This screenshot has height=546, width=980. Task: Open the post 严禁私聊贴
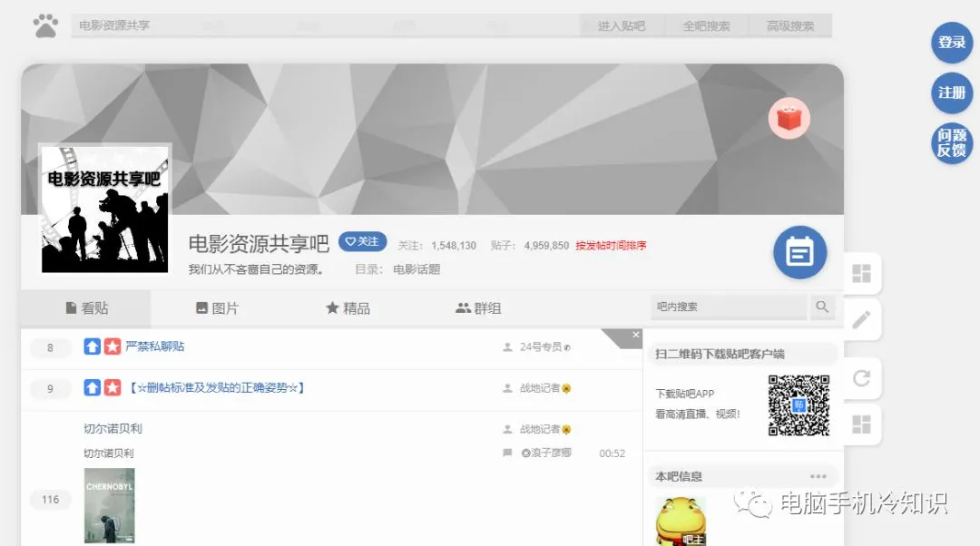[155, 346]
